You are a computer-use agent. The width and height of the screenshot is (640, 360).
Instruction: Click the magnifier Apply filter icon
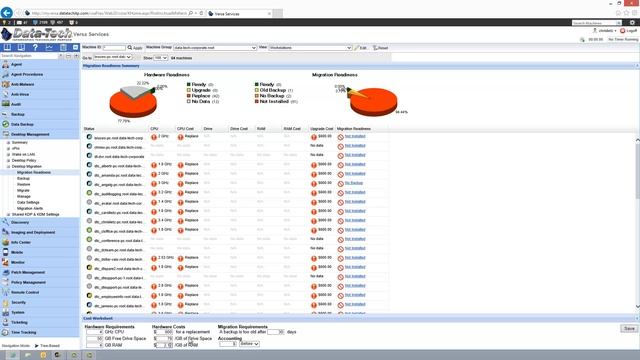tap(130, 48)
